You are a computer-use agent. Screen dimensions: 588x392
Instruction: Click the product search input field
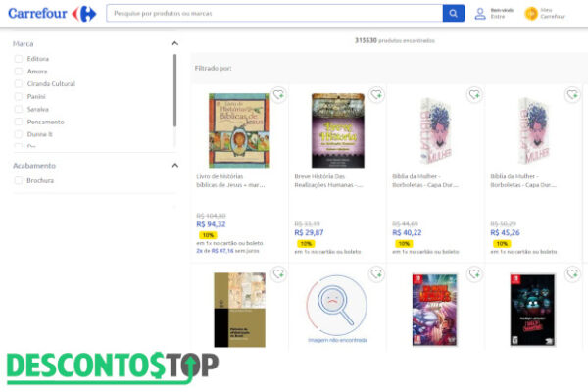pos(274,13)
